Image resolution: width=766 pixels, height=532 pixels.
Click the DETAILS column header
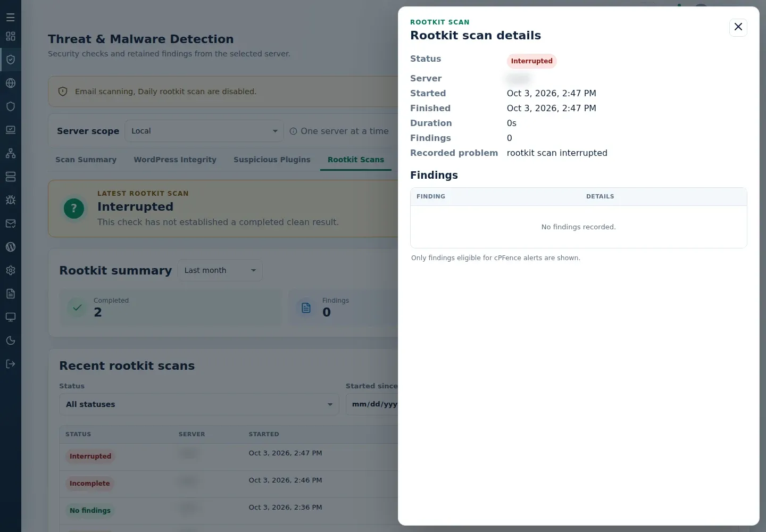pos(600,196)
